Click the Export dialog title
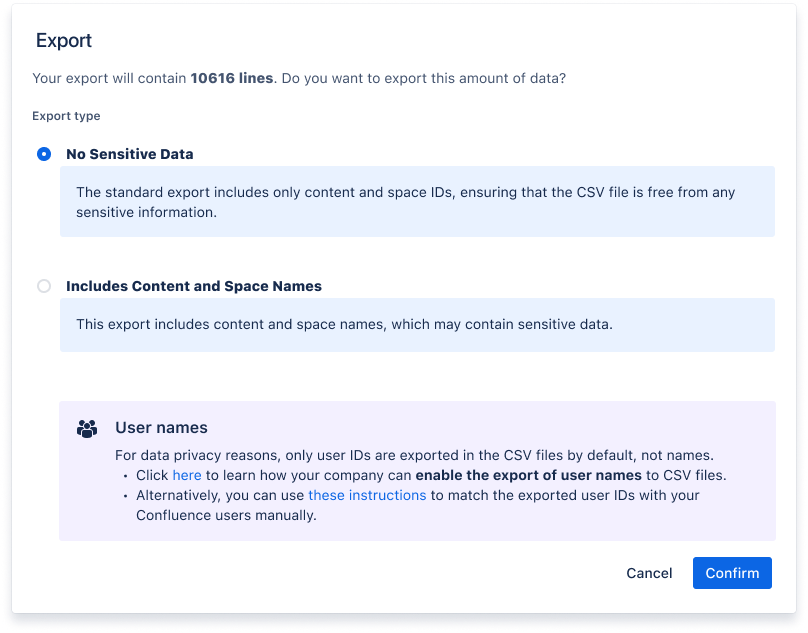 (x=63, y=41)
